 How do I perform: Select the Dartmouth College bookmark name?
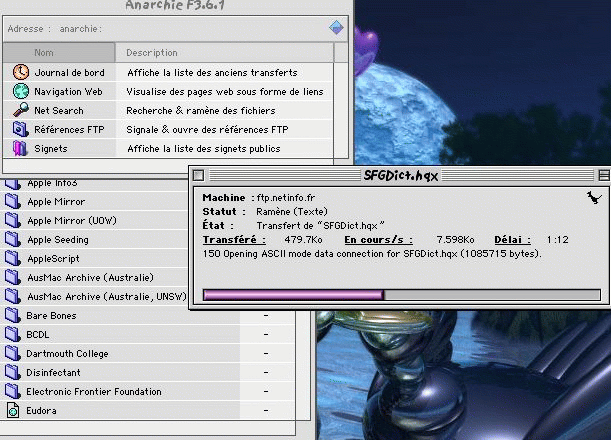pos(67,354)
